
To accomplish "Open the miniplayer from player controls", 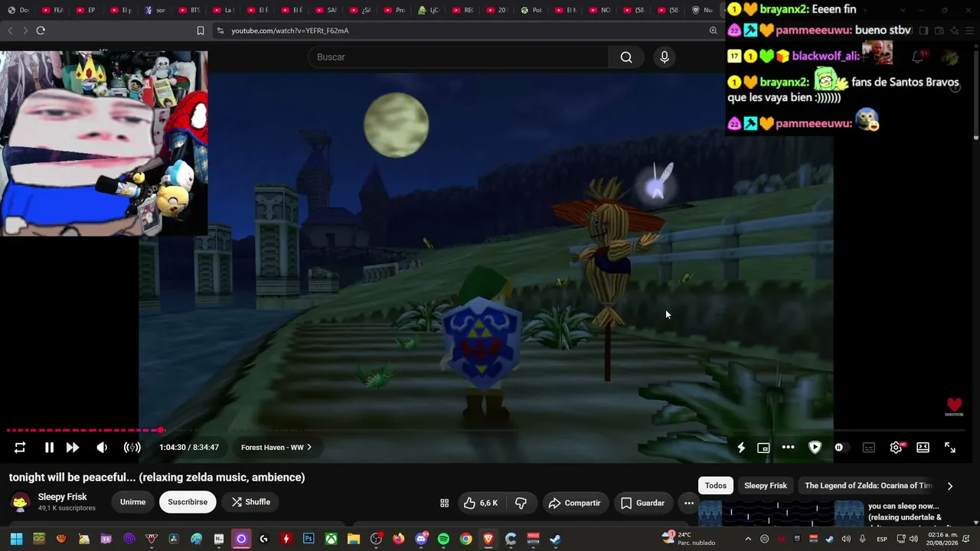I will [x=763, y=448].
